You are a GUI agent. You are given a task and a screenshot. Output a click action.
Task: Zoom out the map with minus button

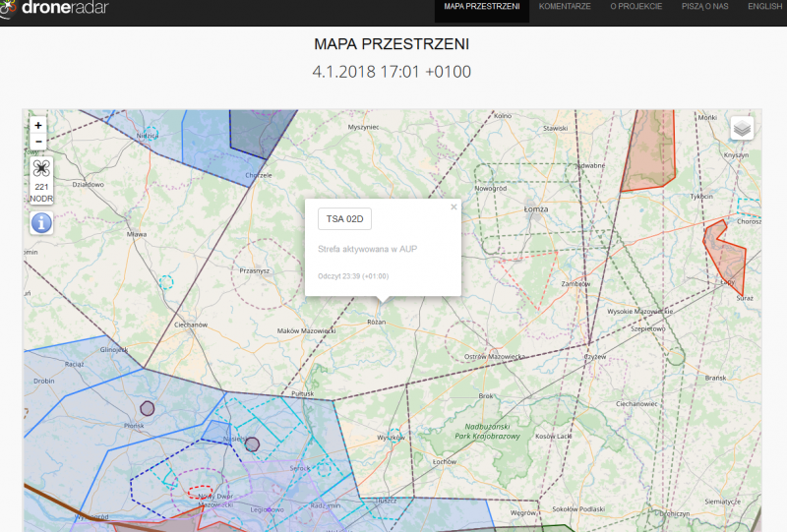38,142
